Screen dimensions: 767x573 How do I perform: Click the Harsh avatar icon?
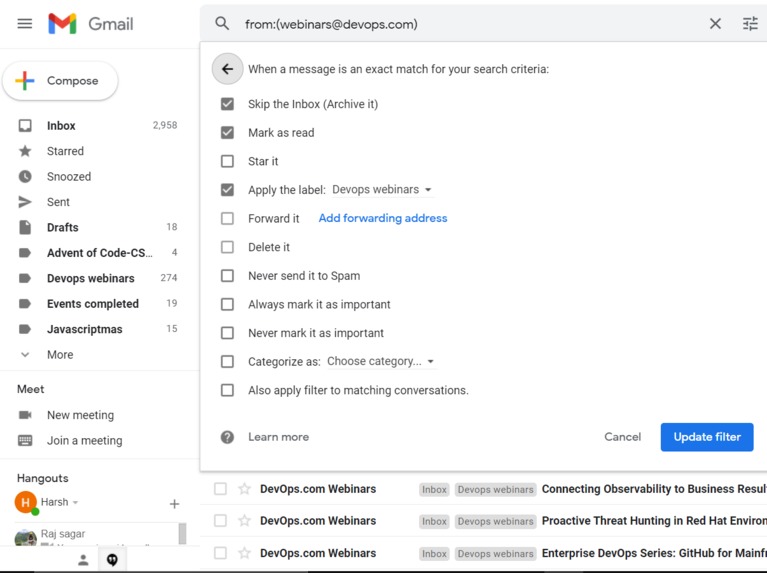click(26, 502)
